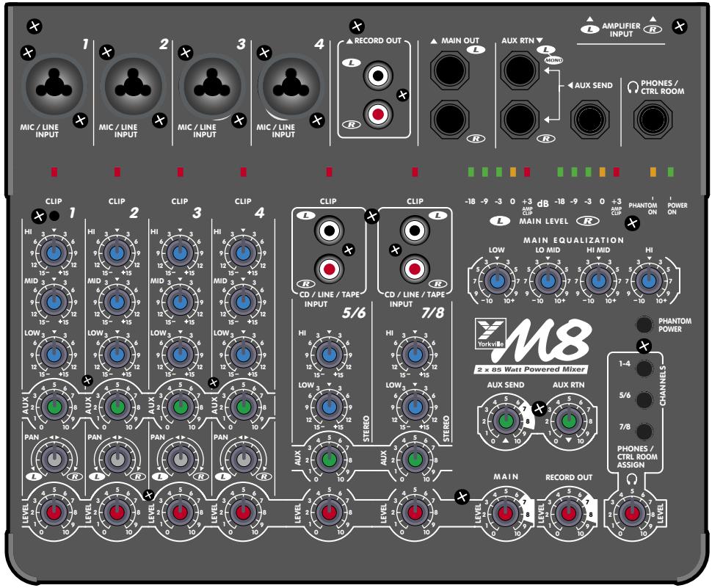Screen dimensions: 712x588
Task: Adjust channel 1 red LEVEL knob
Action: [x=54, y=512]
